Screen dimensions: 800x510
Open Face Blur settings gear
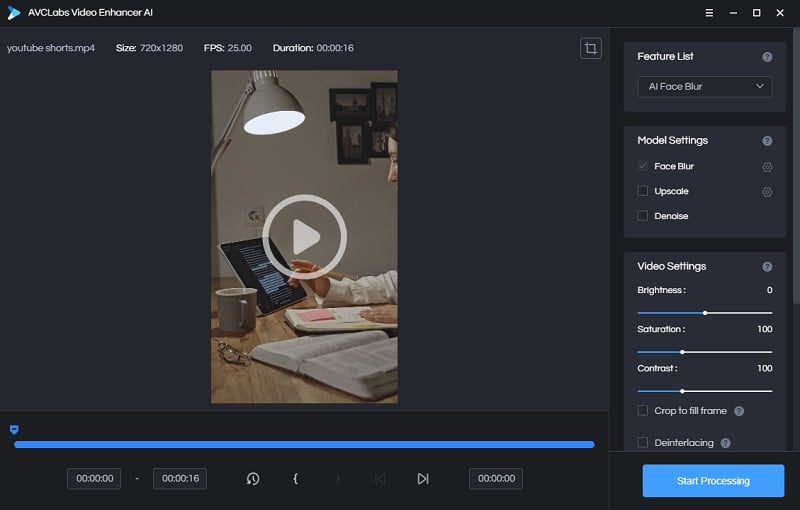pyautogui.click(x=767, y=167)
